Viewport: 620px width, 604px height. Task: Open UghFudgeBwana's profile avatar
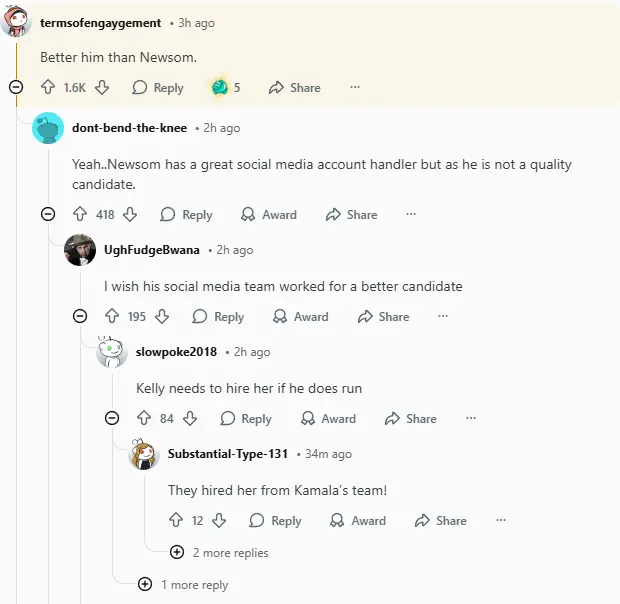click(x=80, y=250)
